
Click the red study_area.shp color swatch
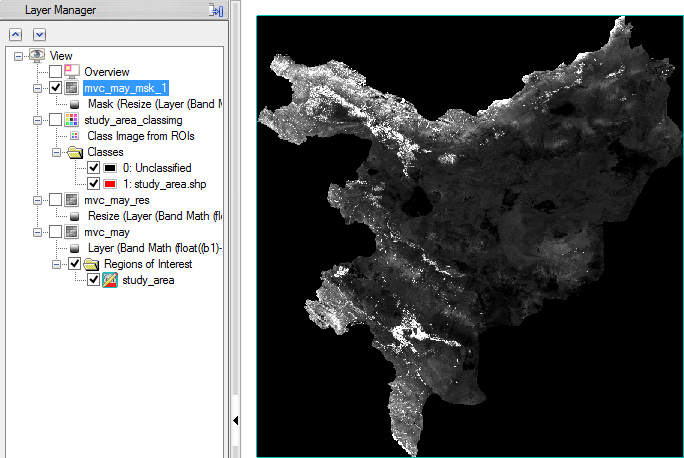click(111, 184)
